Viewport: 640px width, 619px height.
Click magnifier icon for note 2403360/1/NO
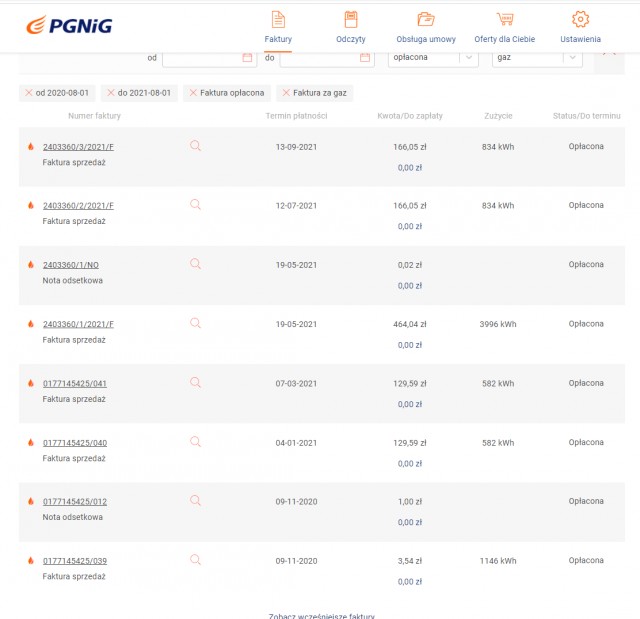(195, 264)
